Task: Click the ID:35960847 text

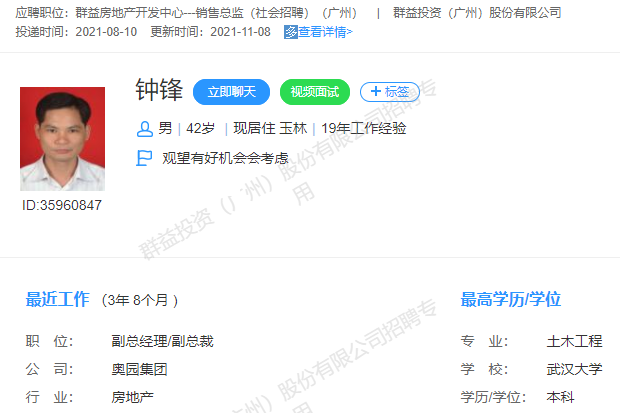Action: 62,205
